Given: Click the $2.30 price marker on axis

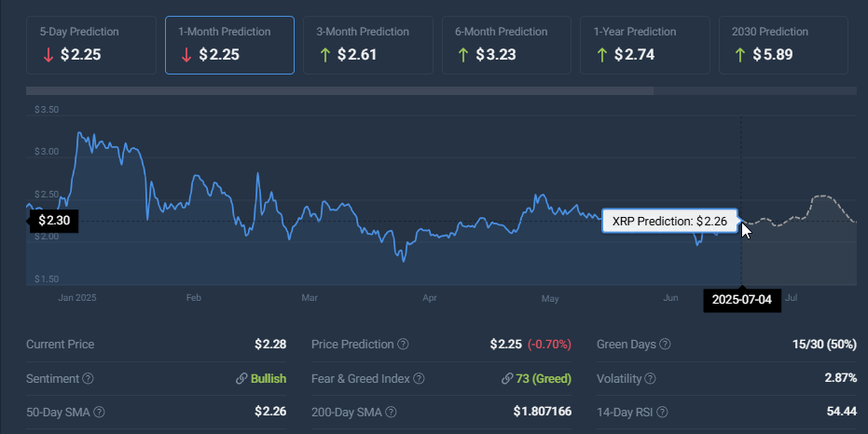Looking at the screenshot, I should [54, 221].
